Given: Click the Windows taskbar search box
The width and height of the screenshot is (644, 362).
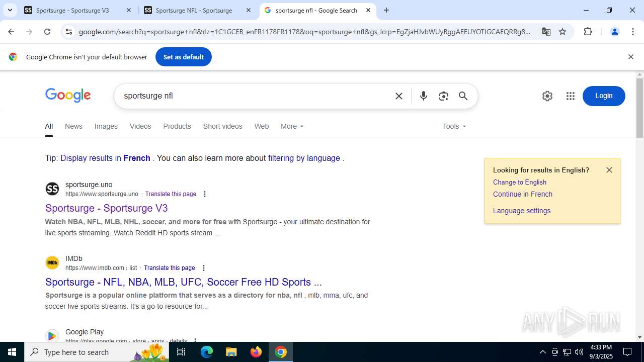Looking at the screenshot, I should click(x=97, y=352).
